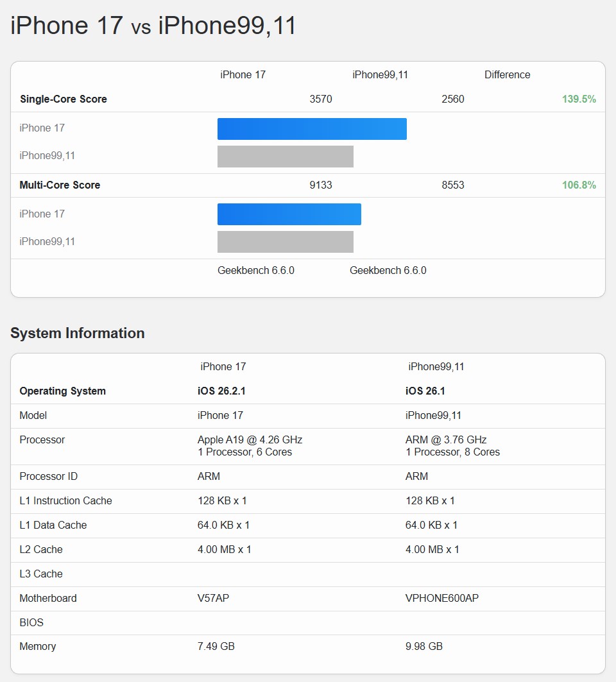Click the Difference column header

point(507,75)
